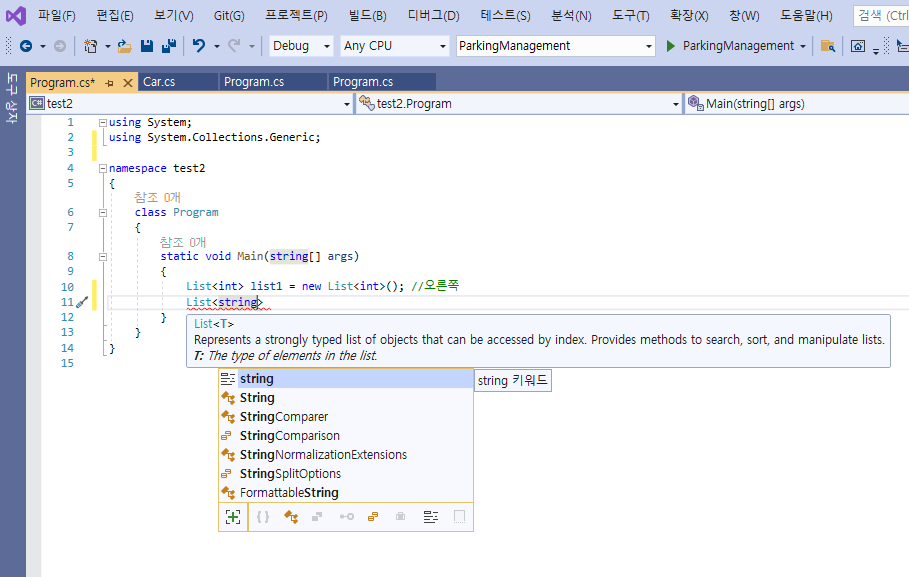This screenshot has width=909, height=577.
Task: Click the save all files icon
Action: (x=169, y=46)
